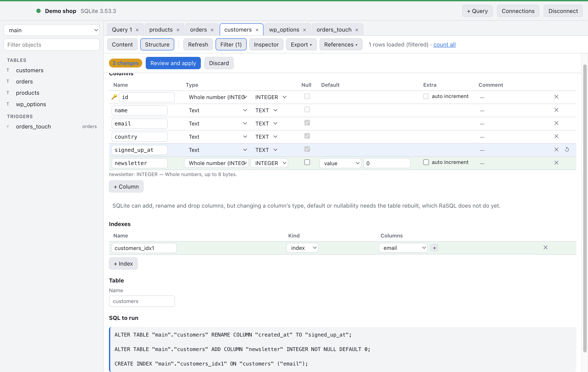Open the newsletter default kind 'value' dropdown
The image size is (588, 372).
tap(340, 163)
